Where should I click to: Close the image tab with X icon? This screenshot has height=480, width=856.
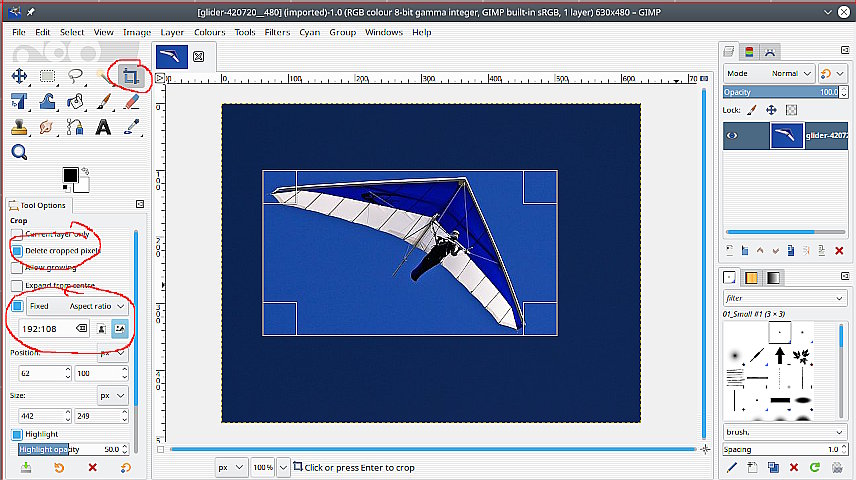click(x=199, y=57)
